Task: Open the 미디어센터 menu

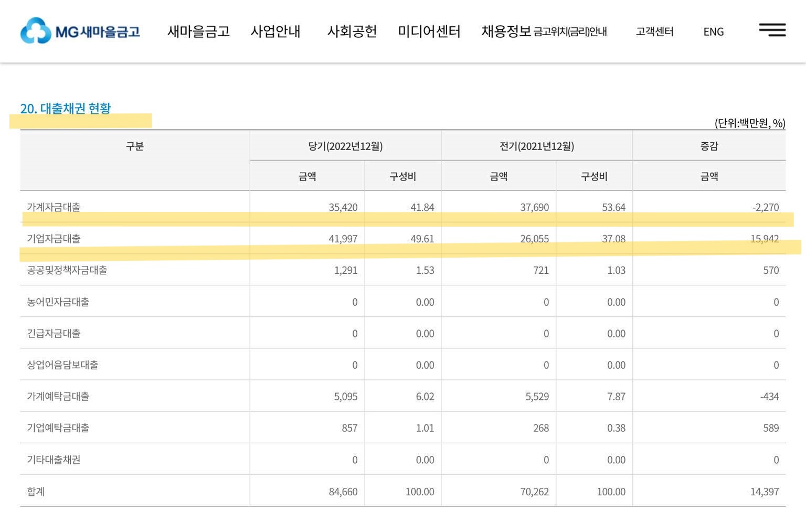Action: click(x=429, y=31)
